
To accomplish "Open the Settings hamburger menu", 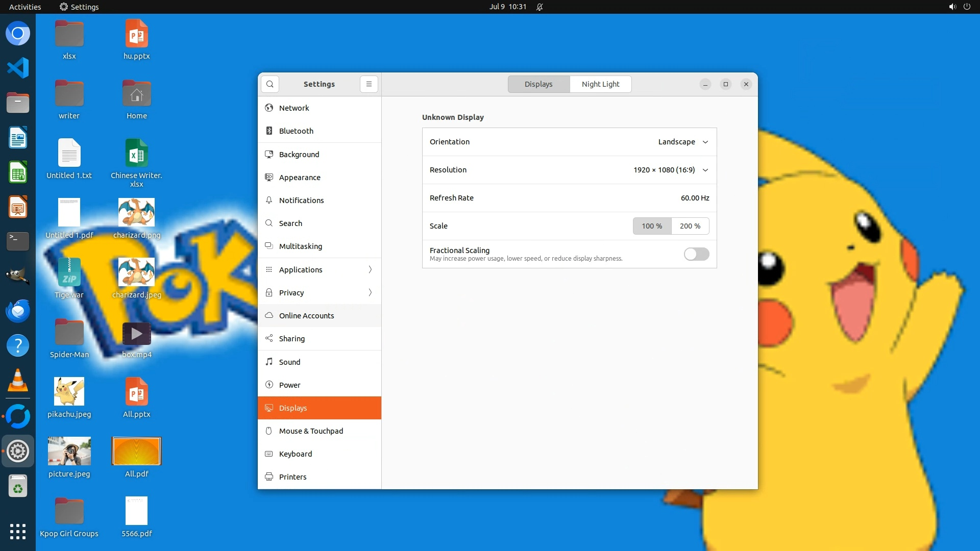I will 369,84.
